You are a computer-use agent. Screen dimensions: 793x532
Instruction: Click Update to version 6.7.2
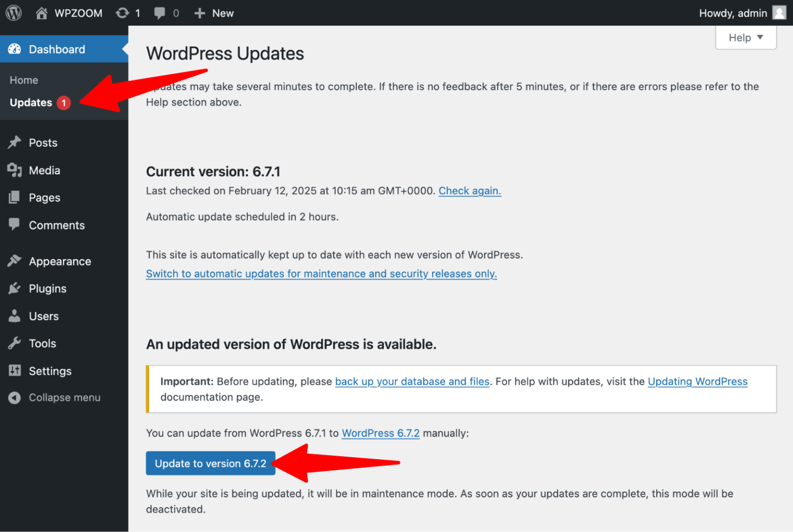point(210,463)
